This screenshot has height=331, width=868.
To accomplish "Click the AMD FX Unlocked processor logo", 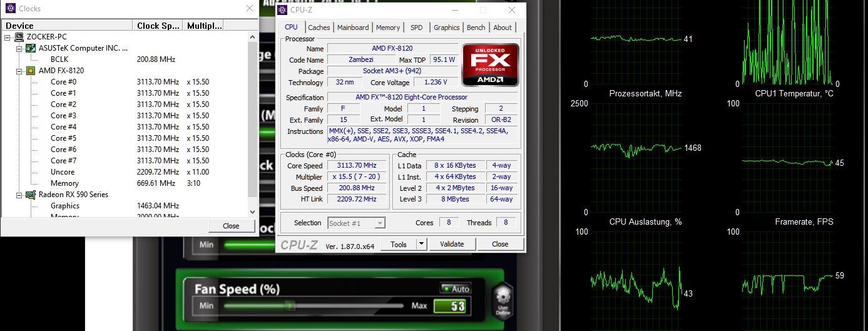I will coord(491,64).
